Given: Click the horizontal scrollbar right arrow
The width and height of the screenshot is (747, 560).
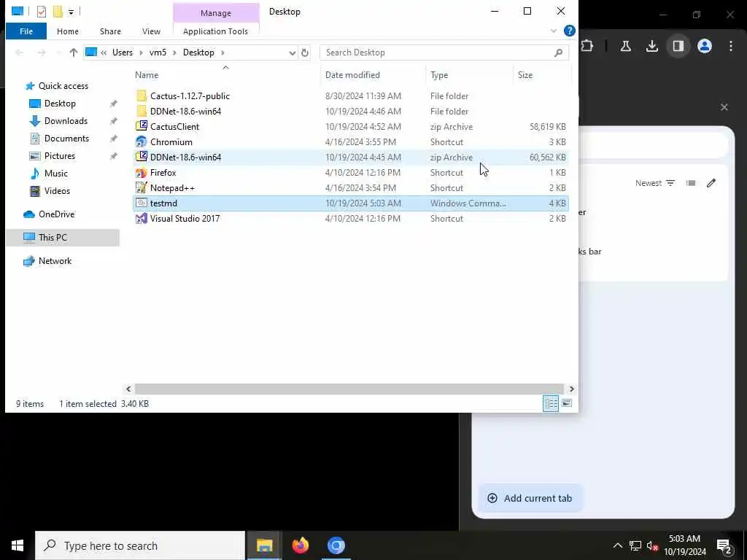Looking at the screenshot, I should [571, 389].
